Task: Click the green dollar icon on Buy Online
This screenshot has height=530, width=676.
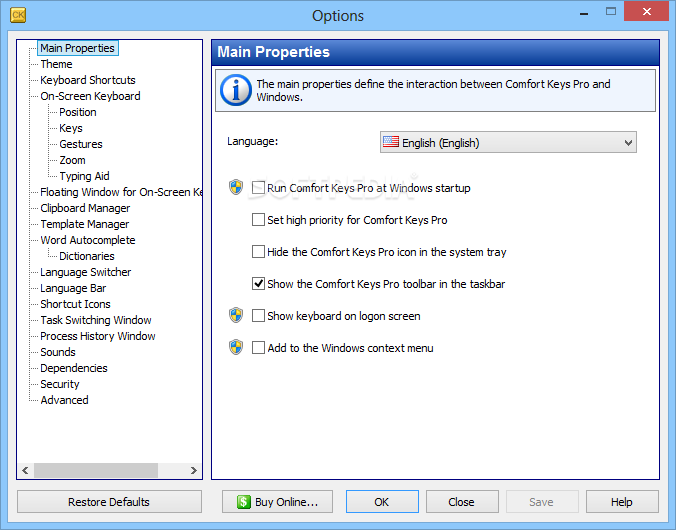Action: click(244, 502)
